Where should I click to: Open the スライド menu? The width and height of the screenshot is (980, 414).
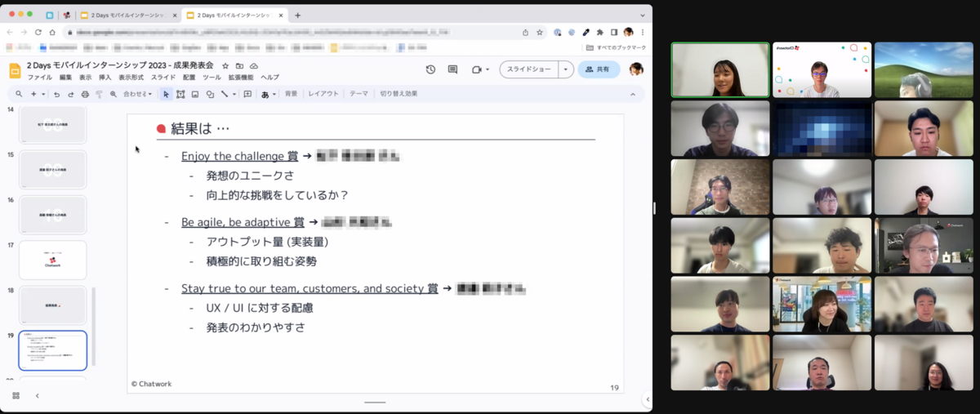(x=163, y=78)
